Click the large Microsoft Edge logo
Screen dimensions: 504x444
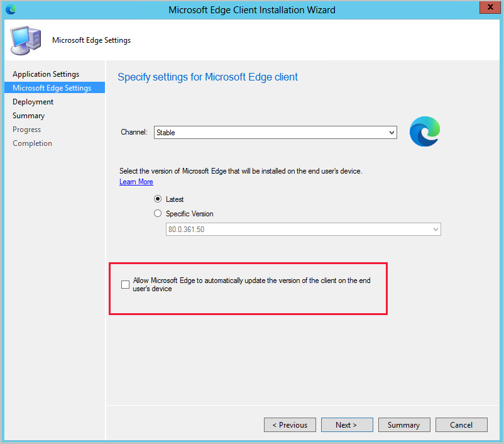[424, 131]
